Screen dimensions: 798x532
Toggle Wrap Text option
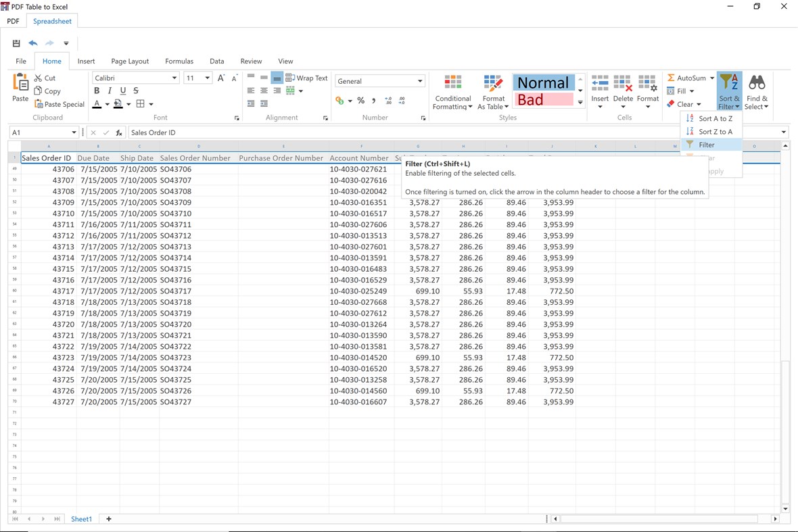[x=306, y=78]
